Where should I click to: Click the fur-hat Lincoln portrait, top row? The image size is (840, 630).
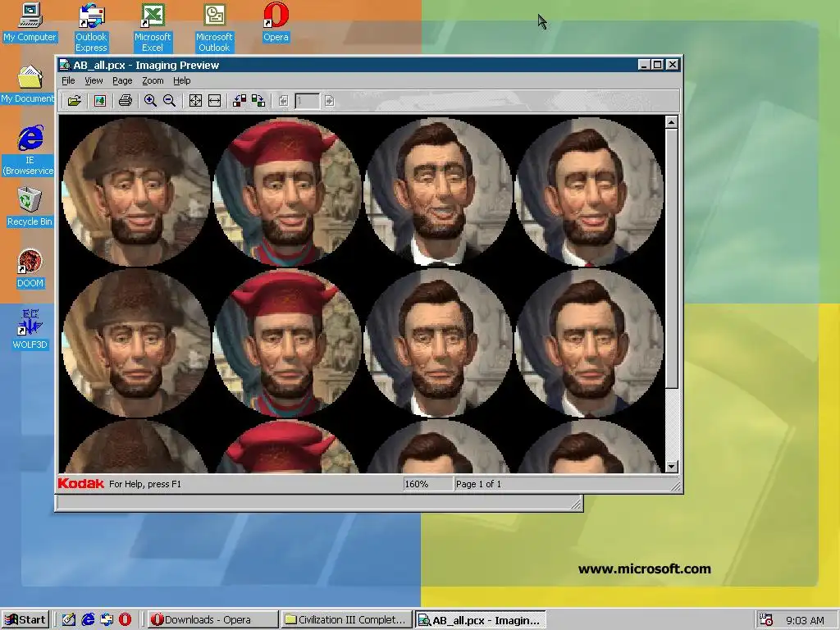point(137,191)
